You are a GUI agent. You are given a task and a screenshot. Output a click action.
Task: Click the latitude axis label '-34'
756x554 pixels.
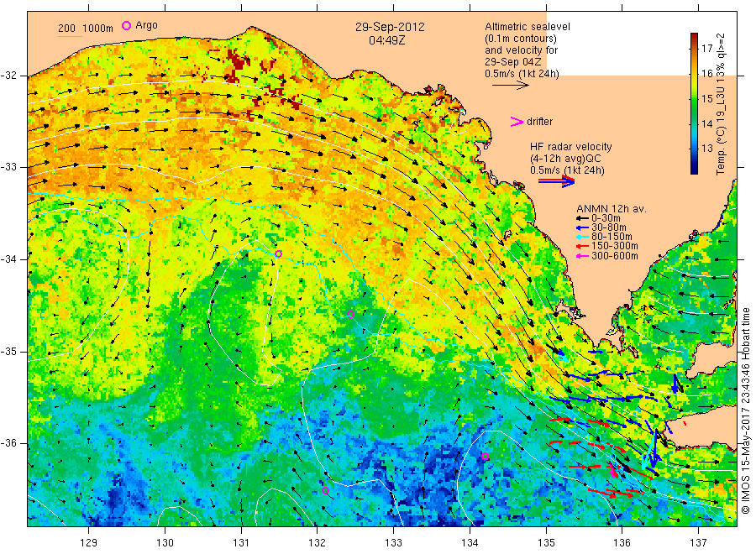(x=9, y=259)
